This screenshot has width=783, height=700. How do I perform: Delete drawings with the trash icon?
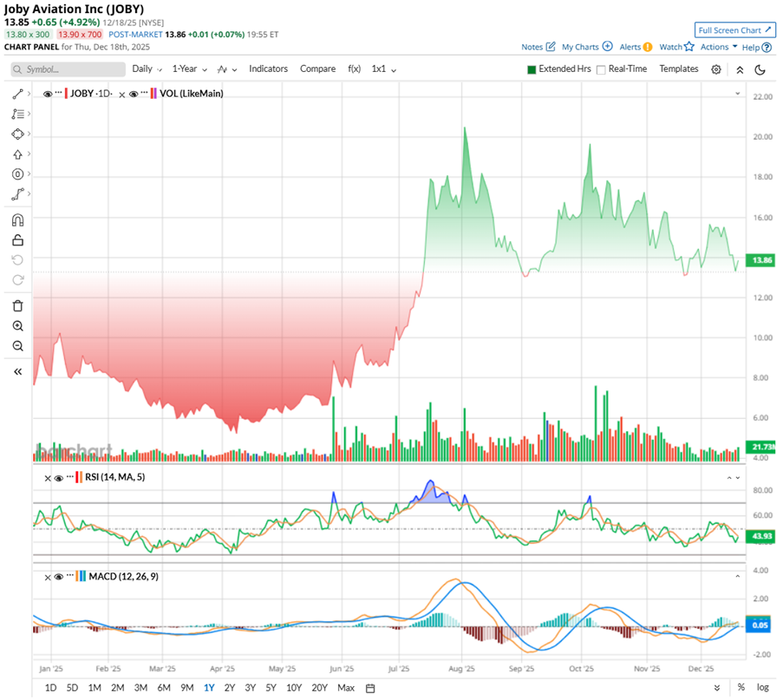pyautogui.click(x=17, y=306)
